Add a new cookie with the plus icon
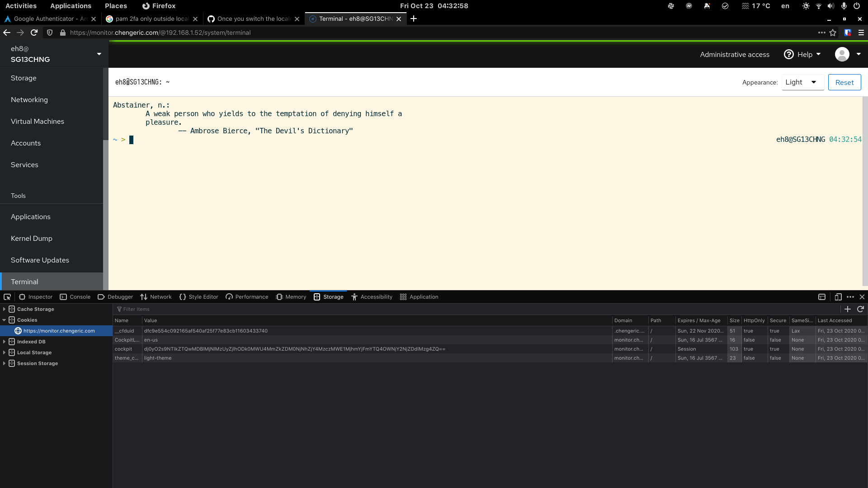Screen dimensions: 868x488 [x=848, y=309]
